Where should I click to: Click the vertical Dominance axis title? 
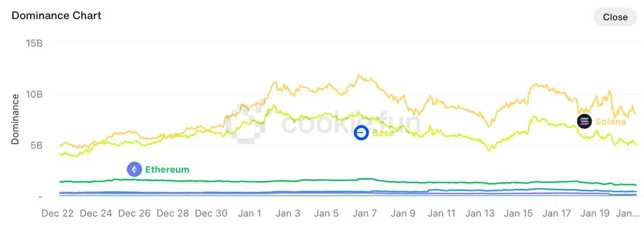pyautogui.click(x=15, y=119)
